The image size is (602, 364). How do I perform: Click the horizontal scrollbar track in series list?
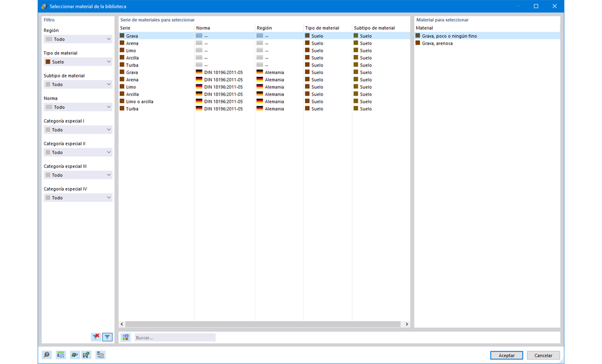click(x=263, y=324)
